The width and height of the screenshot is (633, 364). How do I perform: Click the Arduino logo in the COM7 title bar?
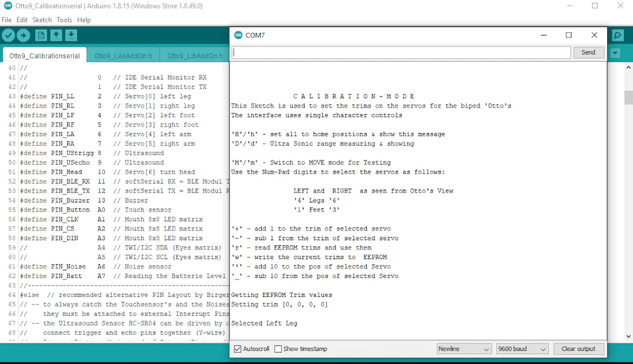(x=238, y=35)
